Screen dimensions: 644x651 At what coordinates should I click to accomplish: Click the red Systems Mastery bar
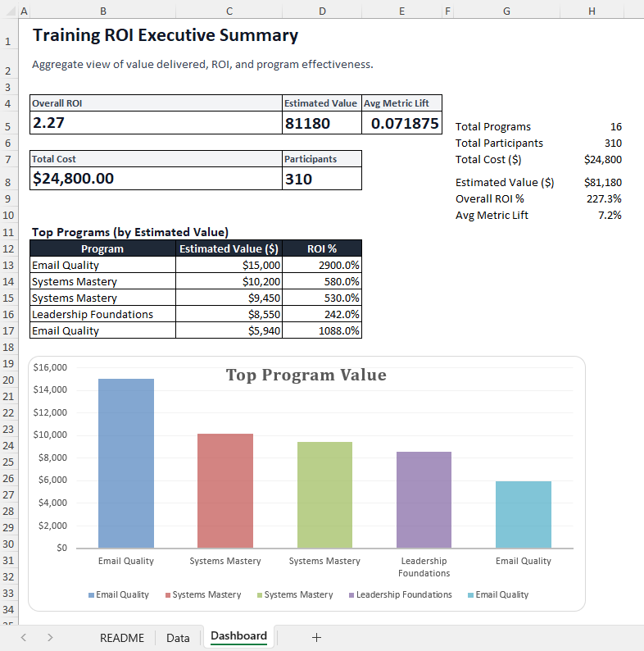[225, 491]
